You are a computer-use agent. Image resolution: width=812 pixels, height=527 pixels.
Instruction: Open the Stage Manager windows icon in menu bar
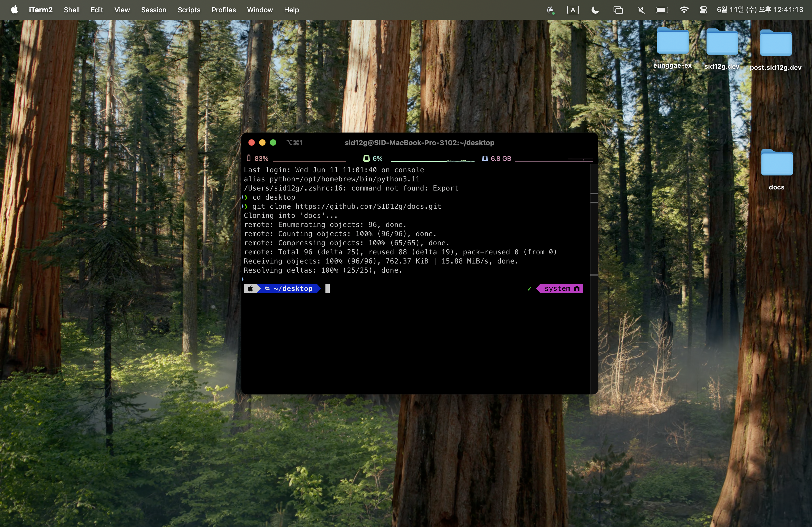point(618,10)
